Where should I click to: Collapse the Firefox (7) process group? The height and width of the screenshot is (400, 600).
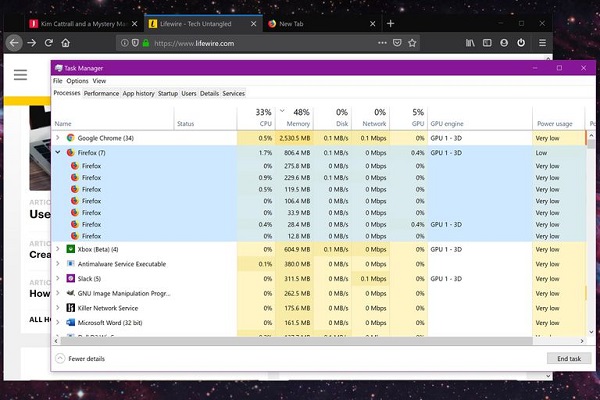[58, 152]
